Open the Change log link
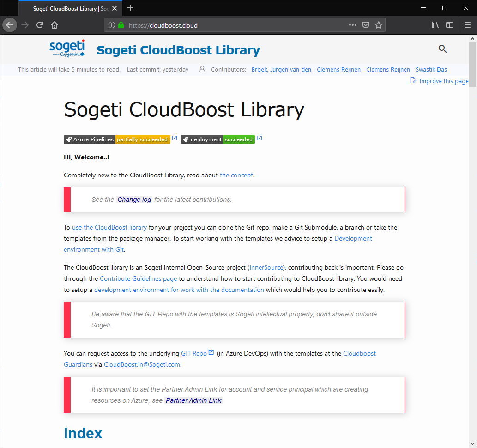The width and height of the screenshot is (477, 448). [x=134, y=199]
